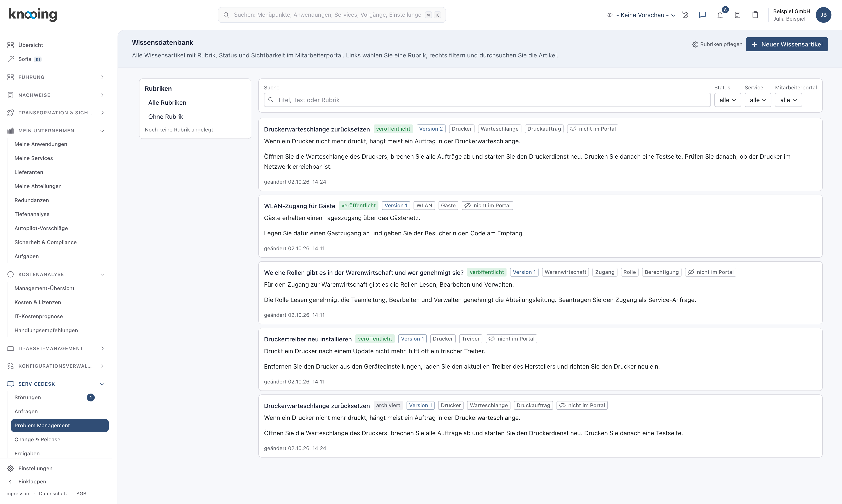Open the Keine Vorschau preview selector
The width and height of the screenshot is (842, 504).
click(641, 15)
